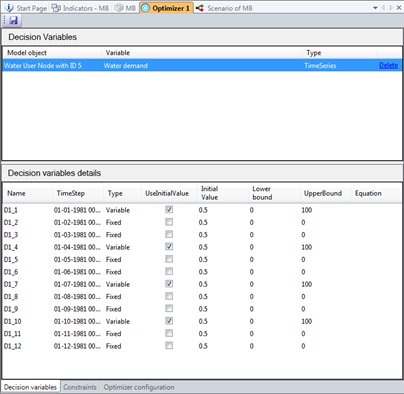Toggle UseInitialValue checkbox for D1_4
The height and width of the screenshot is (394, 404).
169,246
